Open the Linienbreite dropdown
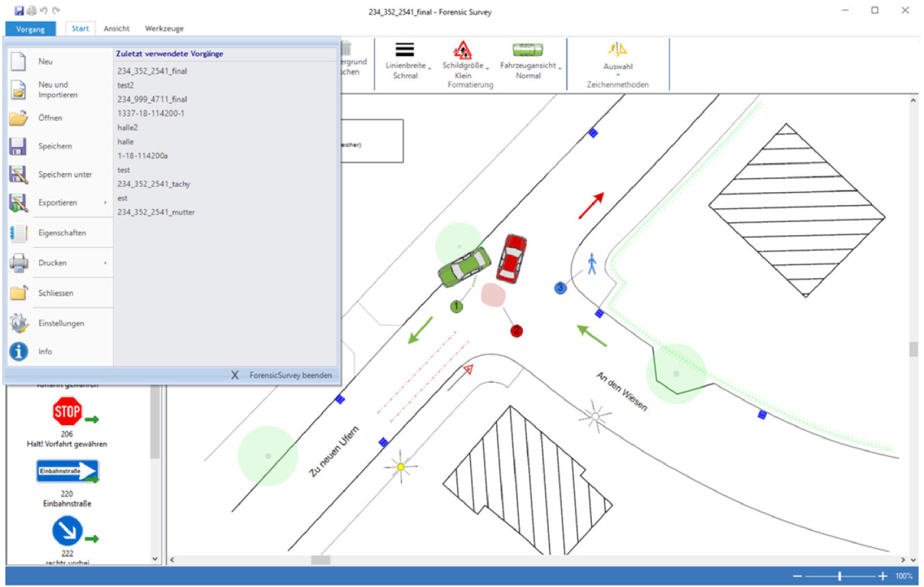This screenshot has width=924, height=587. pos(405,66)
